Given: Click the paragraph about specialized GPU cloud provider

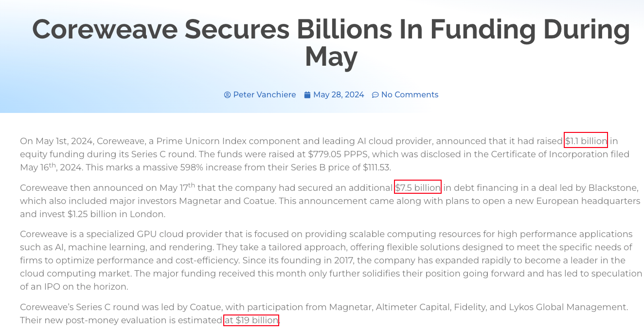Looking at the screenshot, I should click(331, 260).
